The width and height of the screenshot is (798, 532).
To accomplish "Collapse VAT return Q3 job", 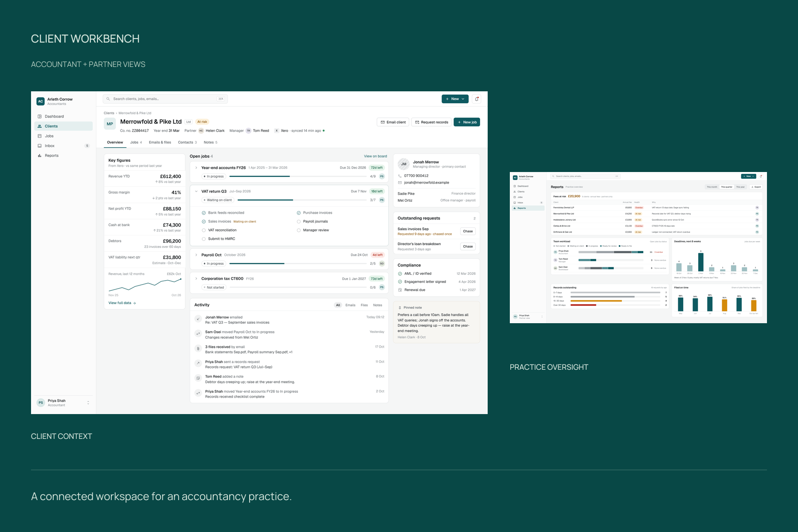I will (196, 192).
